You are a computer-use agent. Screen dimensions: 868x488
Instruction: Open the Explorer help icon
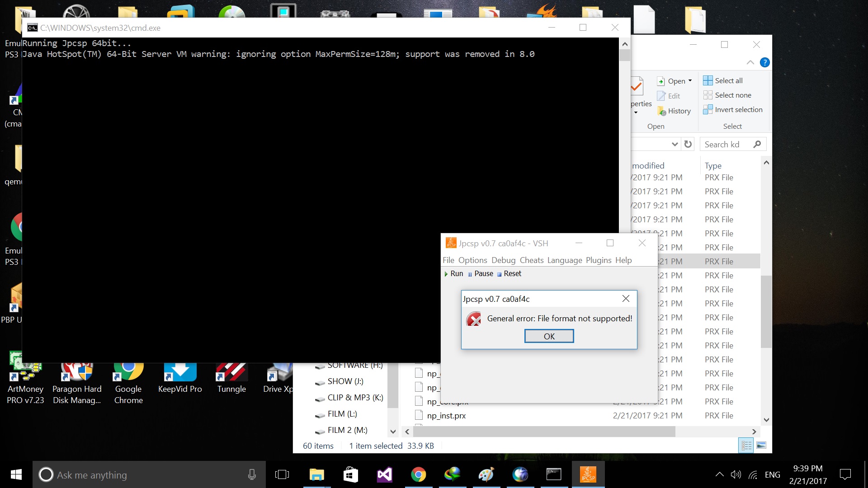(x=764, y=62)
